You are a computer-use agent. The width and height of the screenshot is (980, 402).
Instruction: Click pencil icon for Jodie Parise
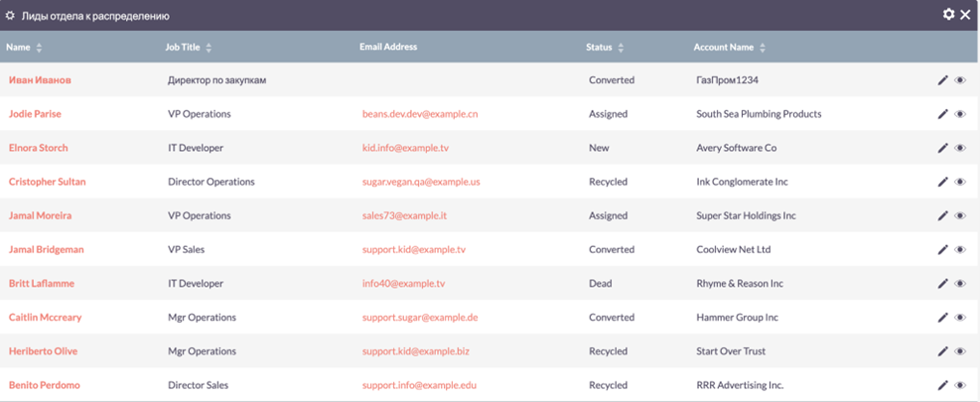(942, 114)
